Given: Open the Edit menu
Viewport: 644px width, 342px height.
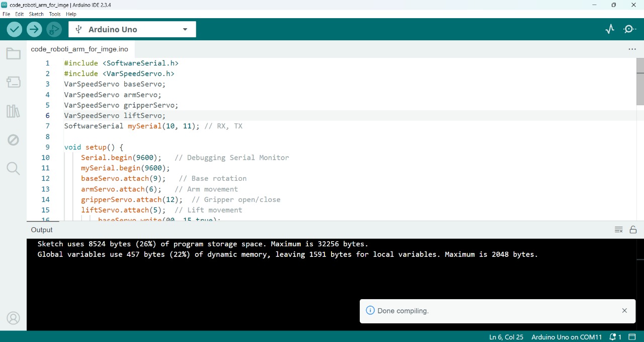Looking at the screenshot, I should tap(19, 14).
